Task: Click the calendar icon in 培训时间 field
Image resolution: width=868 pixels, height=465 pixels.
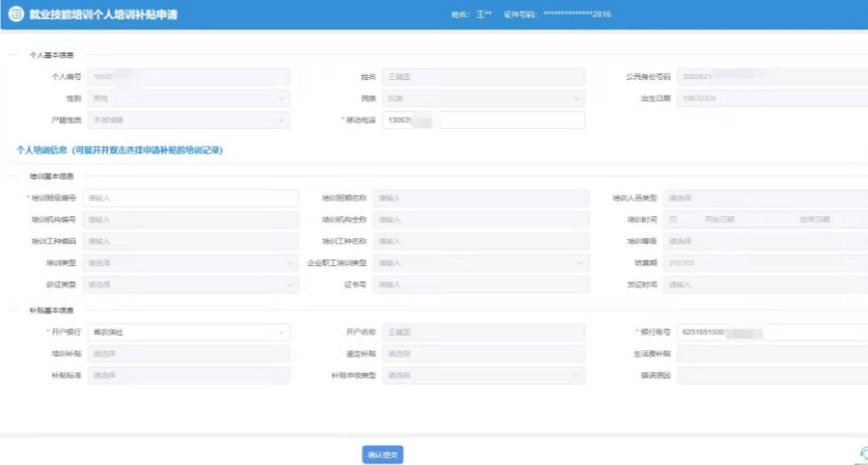Action: pos(686,220)
